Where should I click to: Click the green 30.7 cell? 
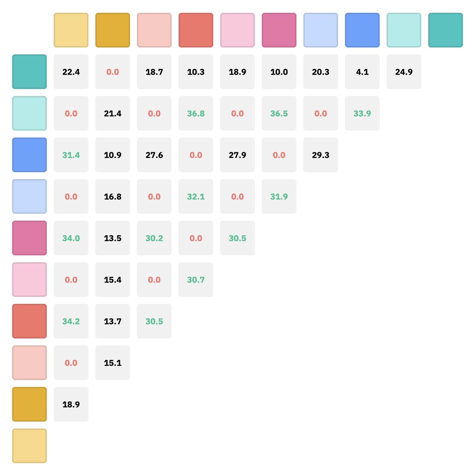tap(196, 280)
